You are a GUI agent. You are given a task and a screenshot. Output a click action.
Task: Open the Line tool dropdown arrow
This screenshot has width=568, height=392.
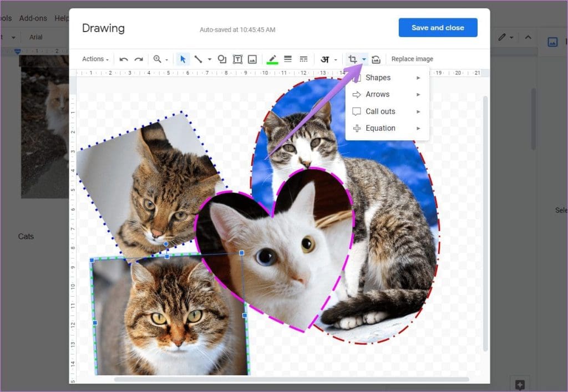pos(209,59)
